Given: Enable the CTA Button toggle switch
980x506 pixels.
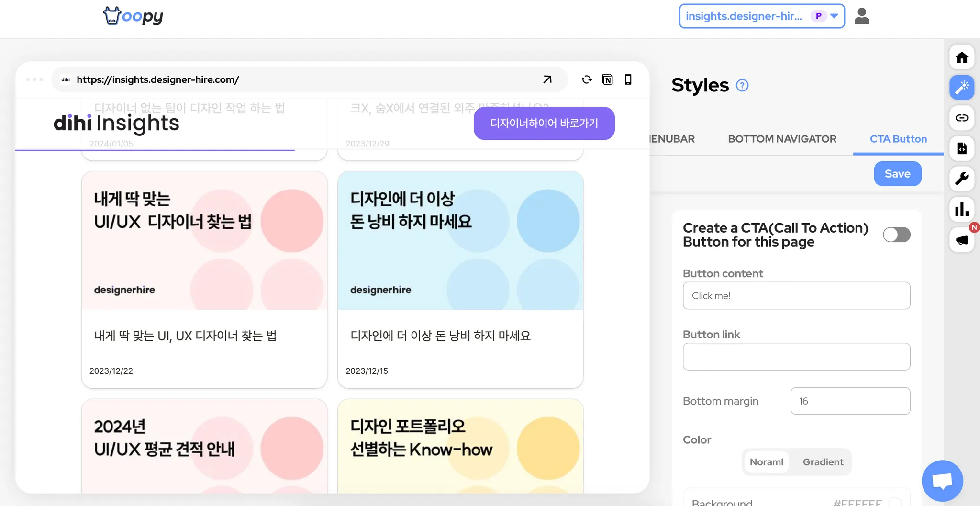Looking at the screenshot, I should (x=897, y=235).
